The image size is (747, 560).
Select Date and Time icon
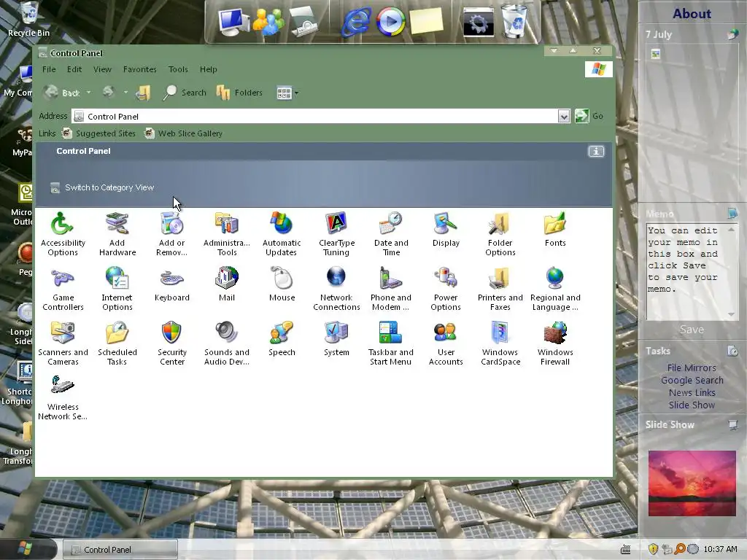pyautogui.click(x=391, y=234)
